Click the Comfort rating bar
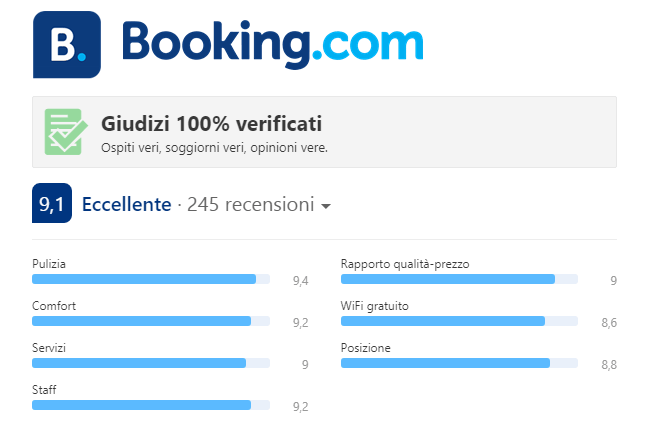Image resolution: width=670 pixels, height=437 pixels. [x=151, y=321]
